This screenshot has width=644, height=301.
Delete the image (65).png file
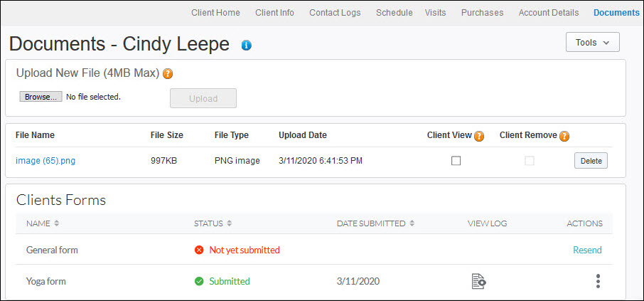(x=591, y=161)
